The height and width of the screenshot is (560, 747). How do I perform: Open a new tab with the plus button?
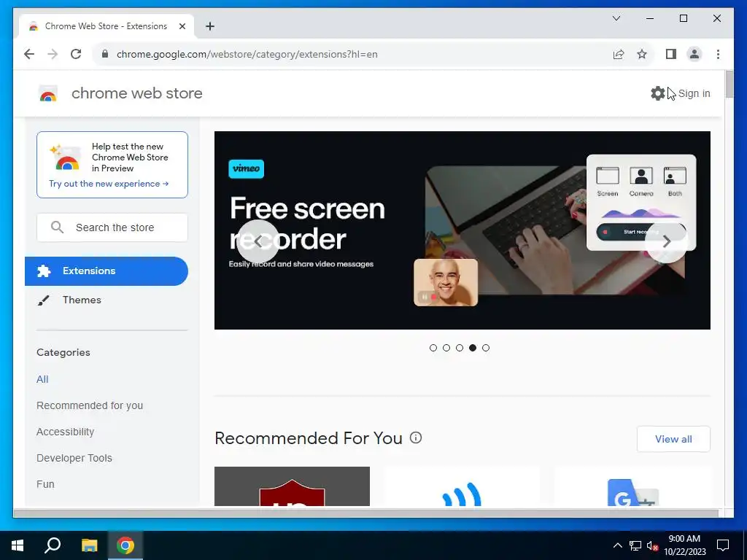210,26
